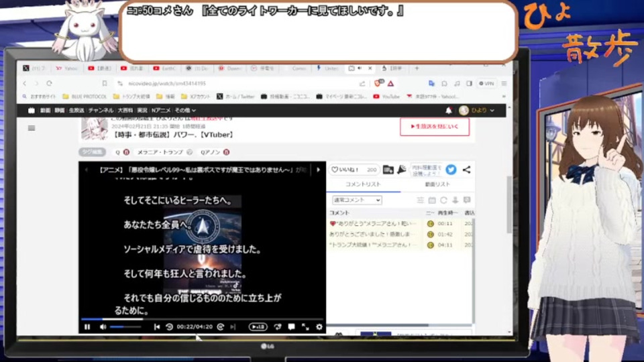
Task: Select the comment at 00:11
Action: click(400, 224)
